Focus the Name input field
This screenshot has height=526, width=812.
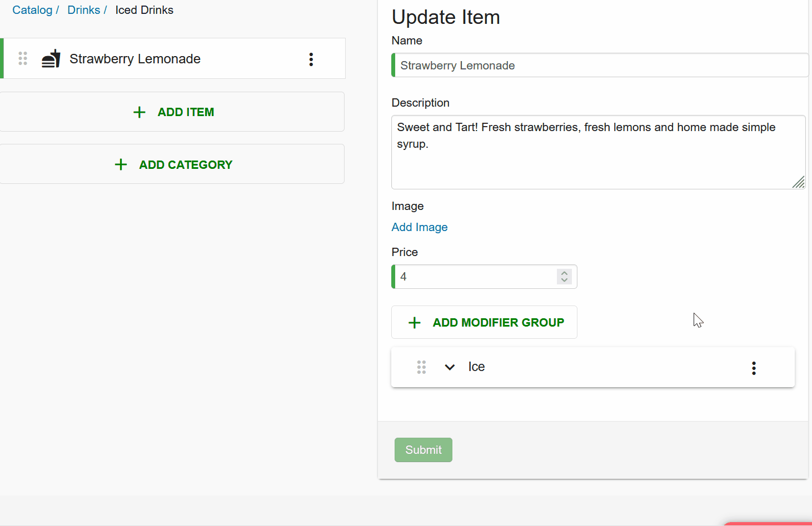(600, 66)
